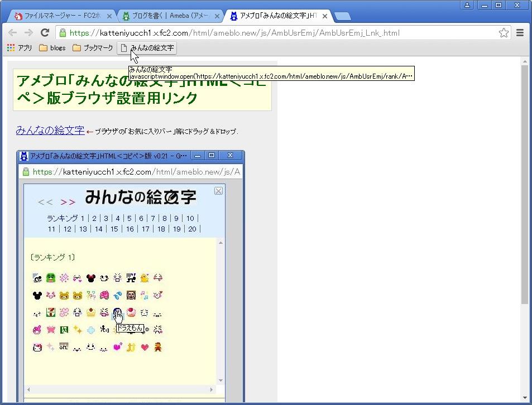Click the pink hearts cluster emoji
The image size is (532, 405).
64,312
